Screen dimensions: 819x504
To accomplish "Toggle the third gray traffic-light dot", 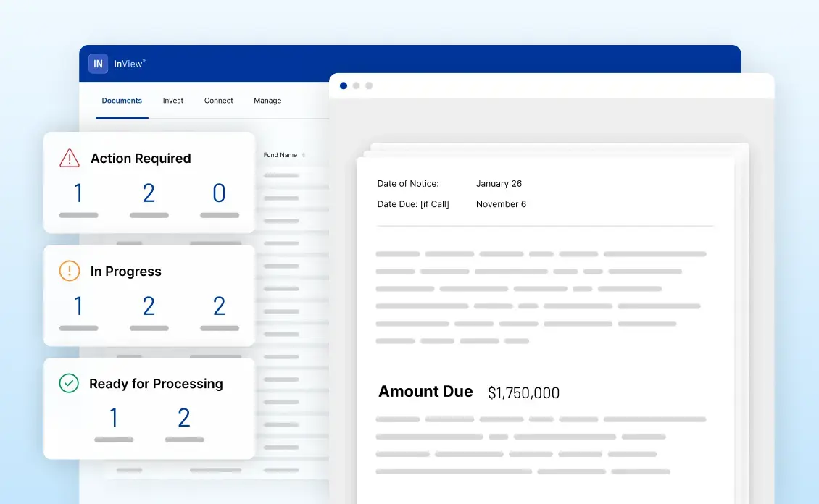I will 369,85.
